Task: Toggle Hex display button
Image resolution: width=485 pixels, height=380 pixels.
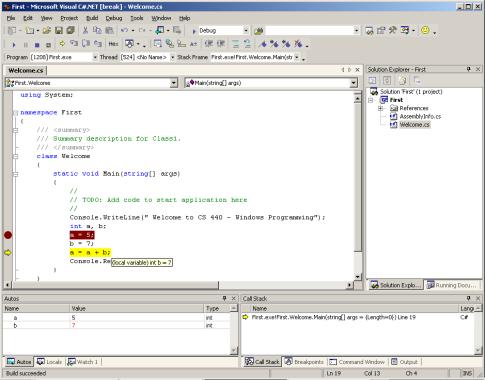Action: pos(113,44)
